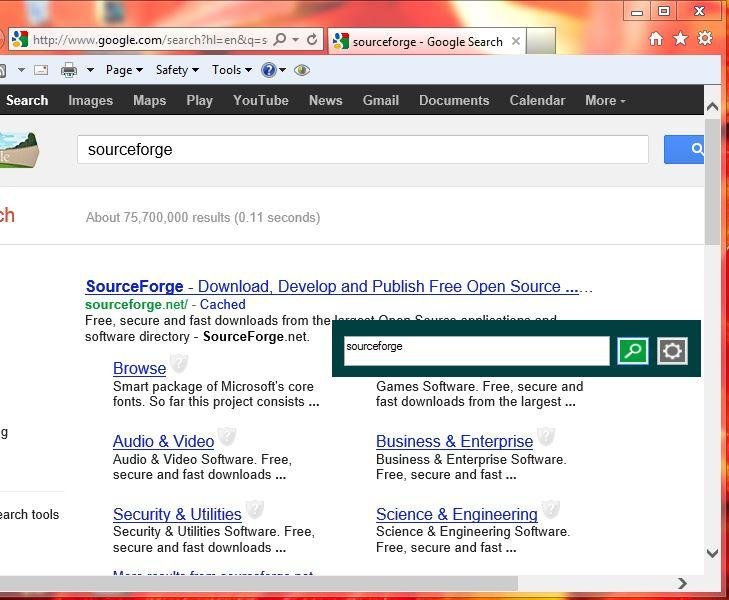Click the address bar search magnifier icon
This screenshot has width=729, height=600.
tap(280, 39)
